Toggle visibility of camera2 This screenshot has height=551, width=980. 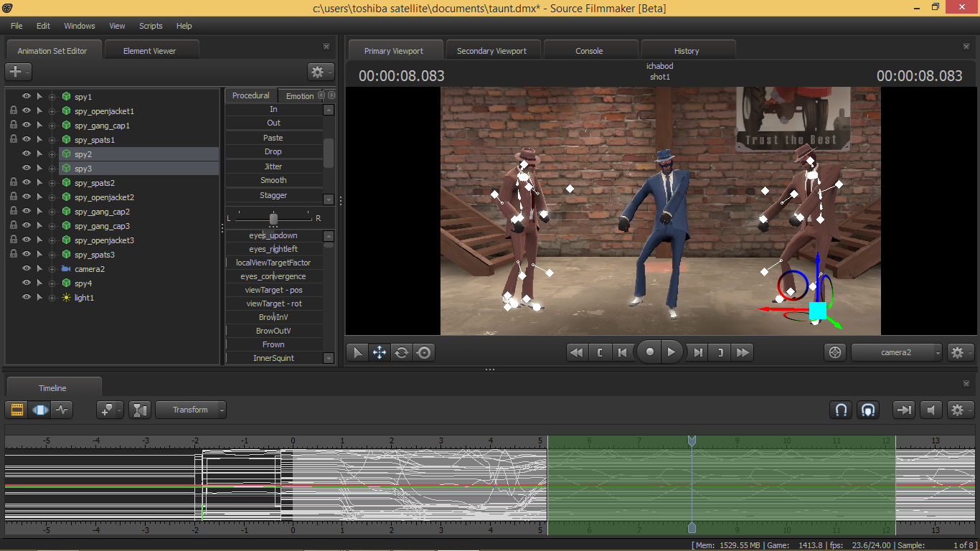[27, 269]
